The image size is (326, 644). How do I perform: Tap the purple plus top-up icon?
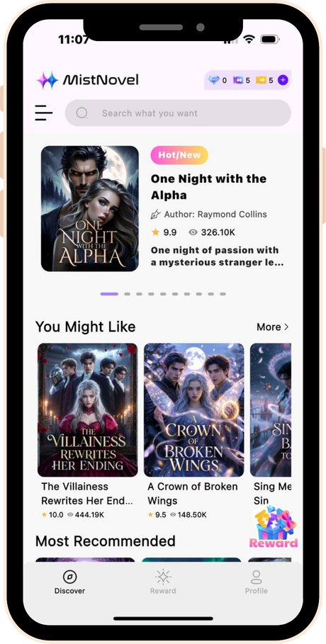[x=283, y=80]
